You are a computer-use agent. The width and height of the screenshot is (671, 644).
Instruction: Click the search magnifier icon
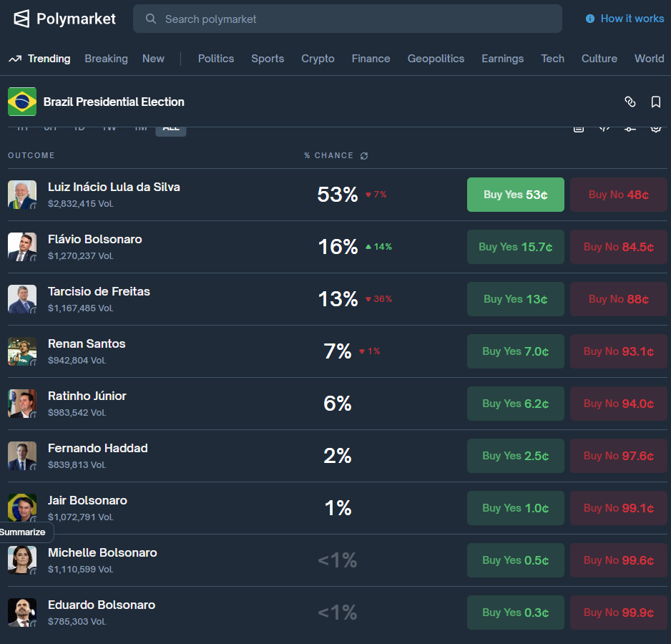tap(151, 19)
